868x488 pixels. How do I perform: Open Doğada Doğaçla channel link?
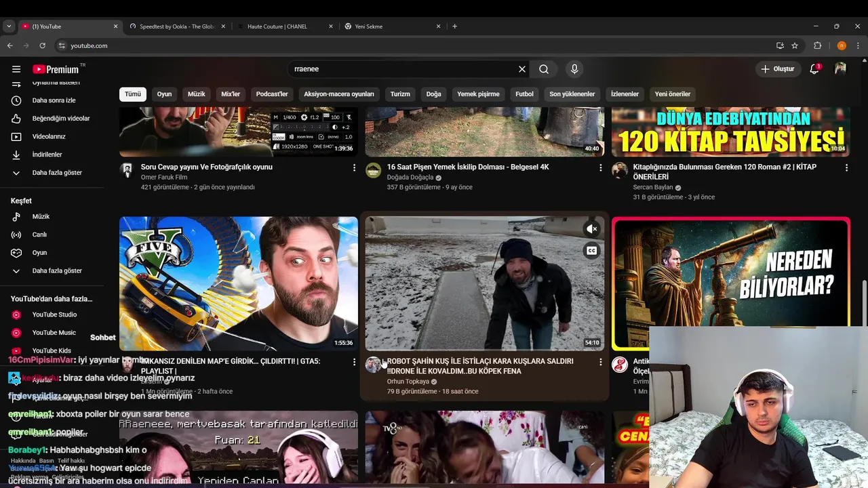point(410,178)
